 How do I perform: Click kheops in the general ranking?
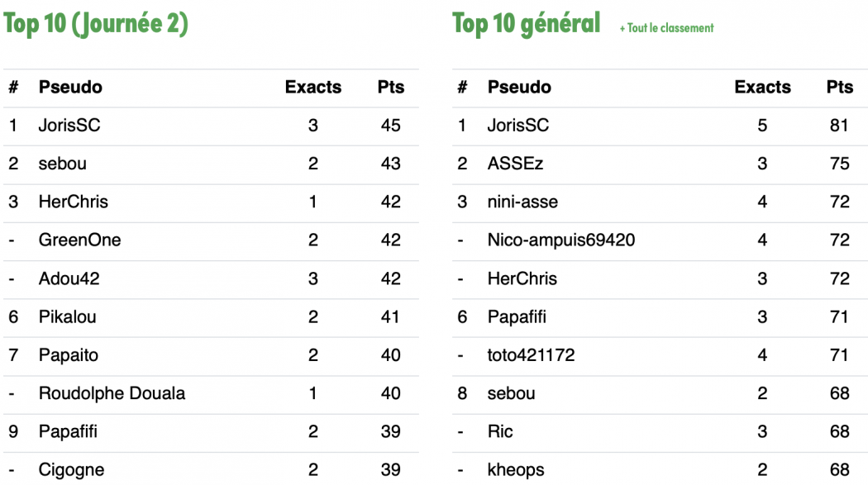coord(516,470)
